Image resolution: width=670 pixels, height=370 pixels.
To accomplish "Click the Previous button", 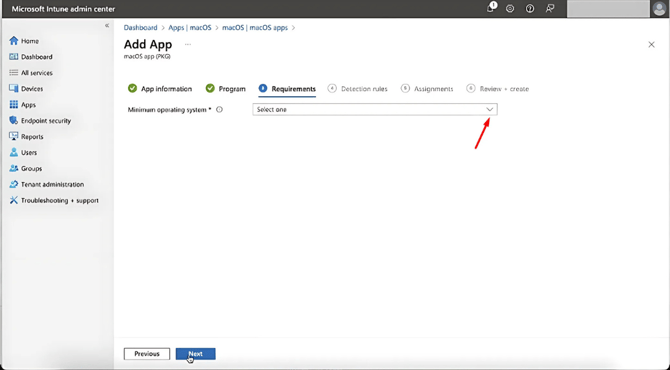I will 147,354.
